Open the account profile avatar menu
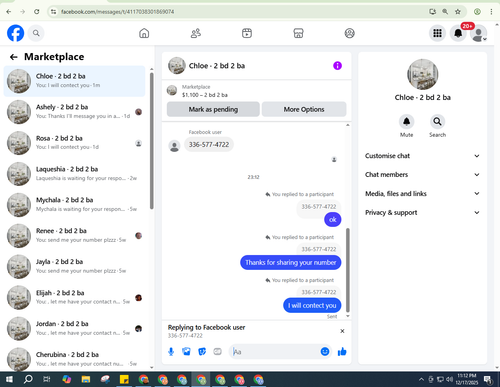Viewport: 500px width, 387px height. [479, 33]
